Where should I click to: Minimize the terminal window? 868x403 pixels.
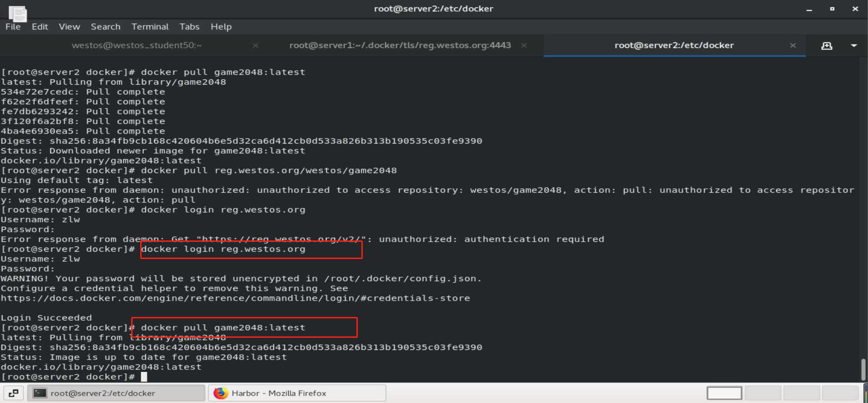click(x=809, y=9)
